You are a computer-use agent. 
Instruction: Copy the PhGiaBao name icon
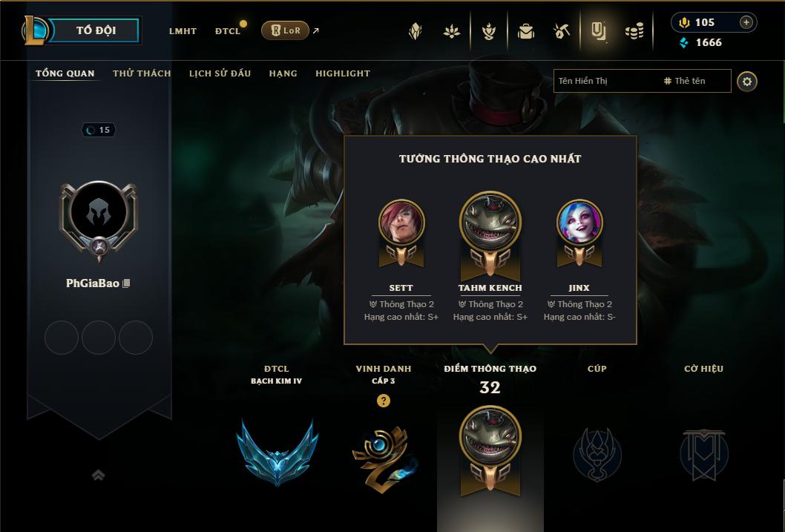(126, 283)
